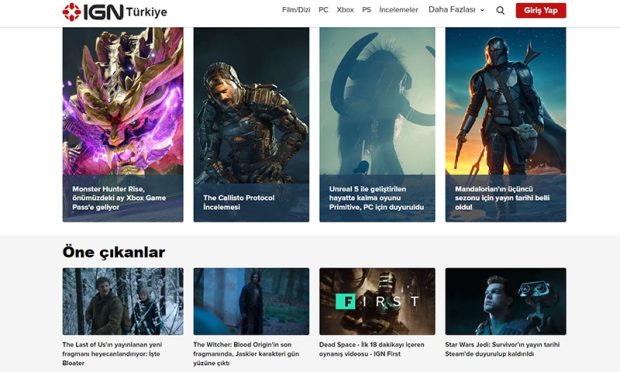Open The Callisto Protocol İncelemesi card

(x=251, y=125)
